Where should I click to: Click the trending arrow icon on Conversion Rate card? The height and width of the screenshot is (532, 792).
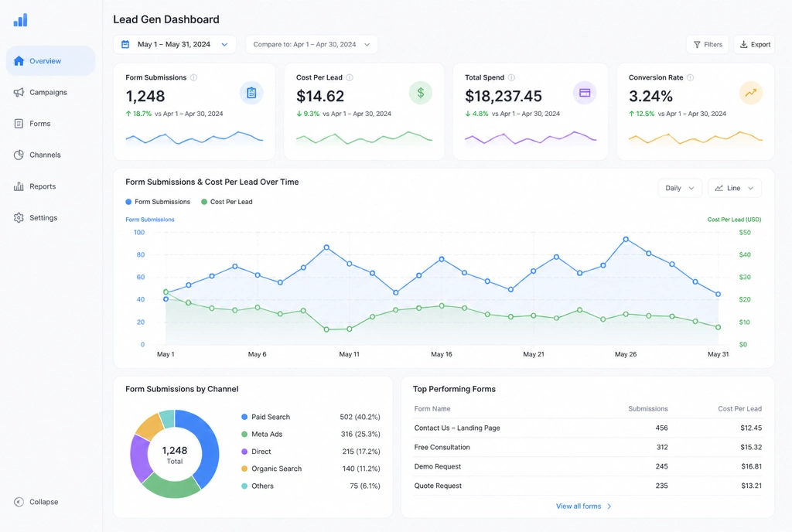(x=750, y=93)
